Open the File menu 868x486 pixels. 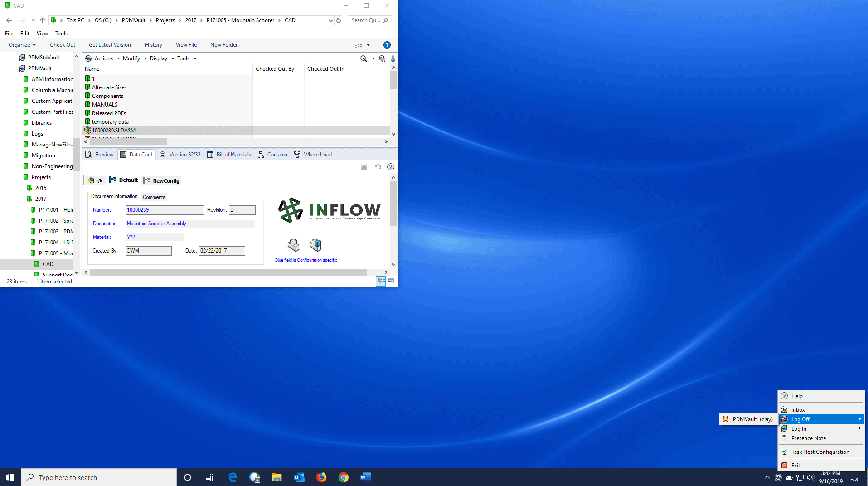tap(9, 34)
